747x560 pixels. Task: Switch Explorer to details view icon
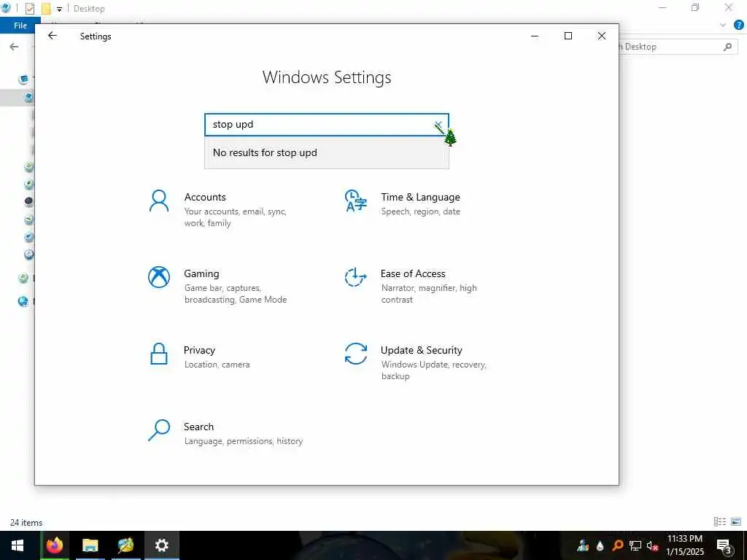pyautogui.click(x=720, y=522)
